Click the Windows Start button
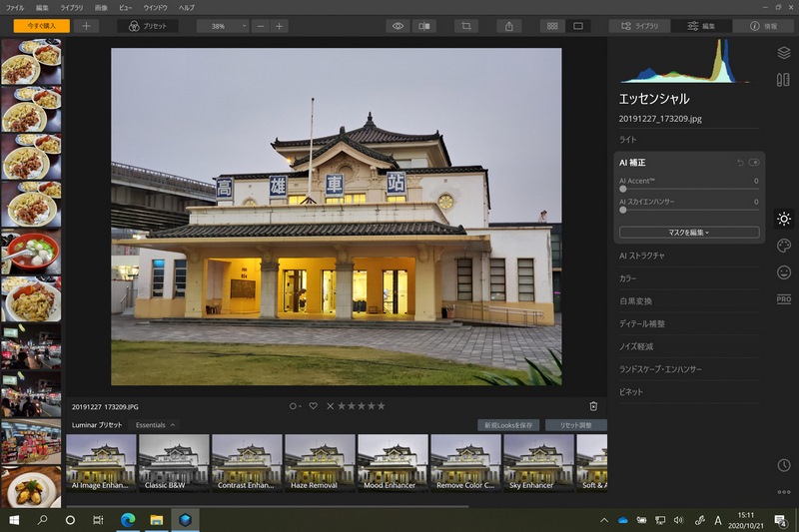 pyautogui.click(x=14, y=520)
